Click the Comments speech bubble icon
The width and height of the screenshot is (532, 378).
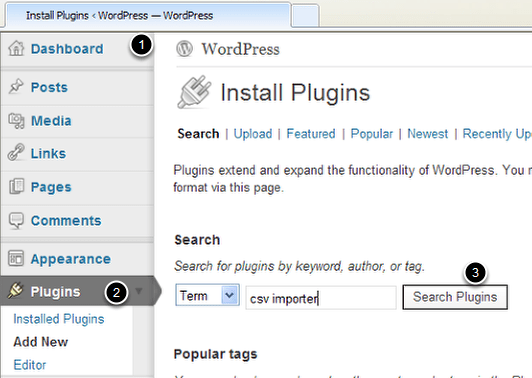click(x=16, y=221)
